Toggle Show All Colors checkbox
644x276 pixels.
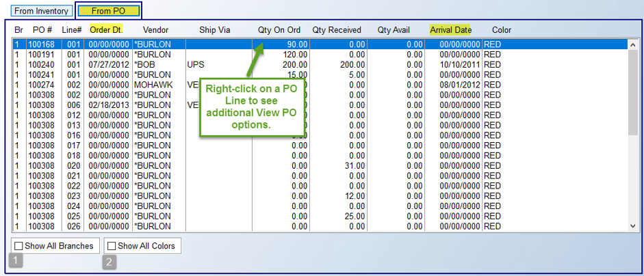click(x=112, y=246)
